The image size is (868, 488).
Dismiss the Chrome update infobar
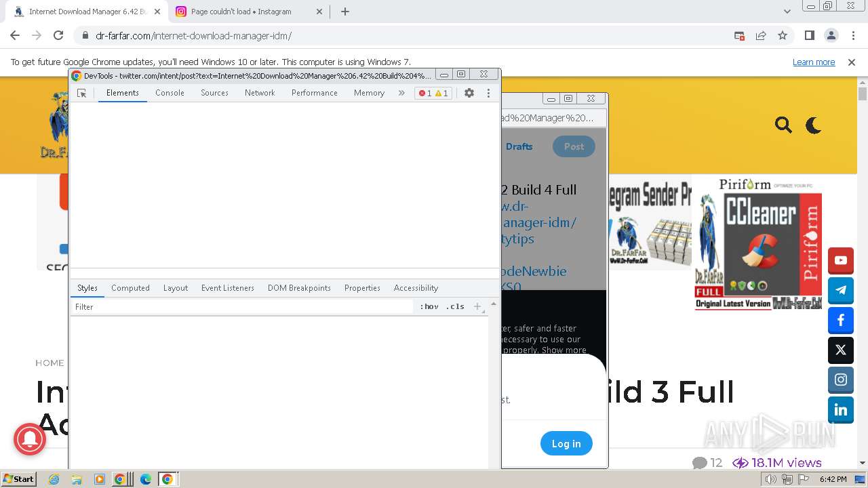point(852,62)
